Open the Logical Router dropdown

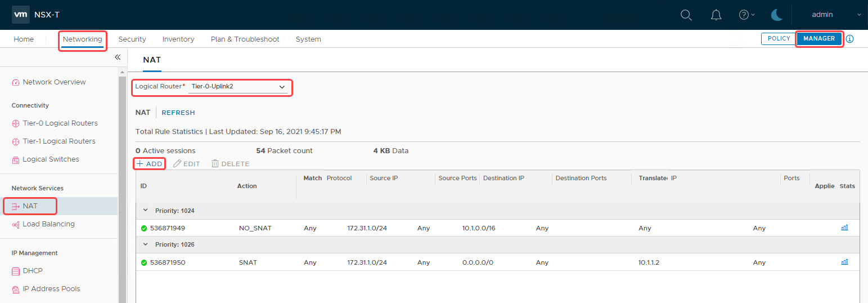tap(239, 87)
